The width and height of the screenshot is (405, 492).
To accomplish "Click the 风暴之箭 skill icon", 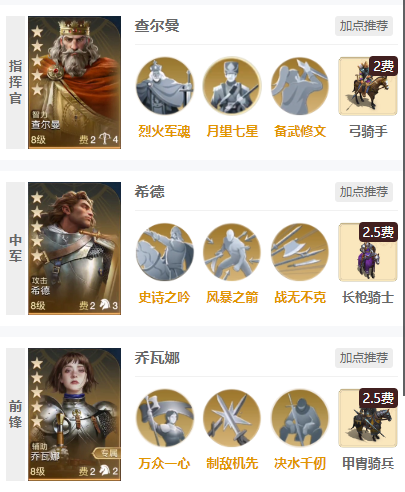I will click(x=232, y=252).
